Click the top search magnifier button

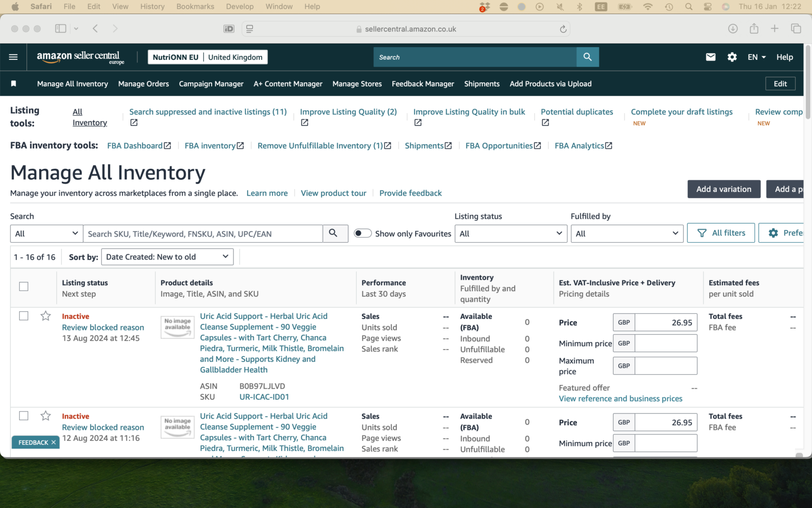(x=587, y=57)
